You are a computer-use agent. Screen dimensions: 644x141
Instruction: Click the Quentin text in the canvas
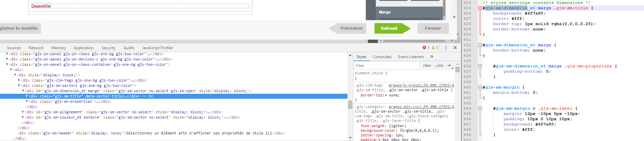pos(41,6)
